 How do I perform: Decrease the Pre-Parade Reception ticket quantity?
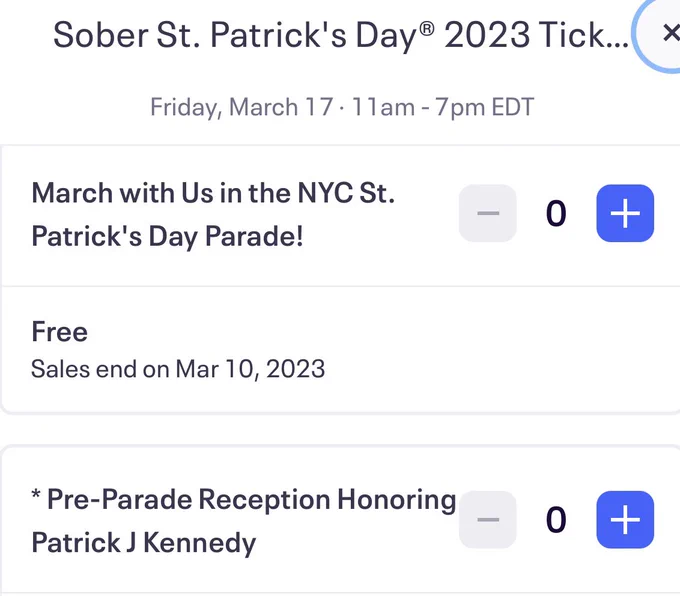point(488,519)
